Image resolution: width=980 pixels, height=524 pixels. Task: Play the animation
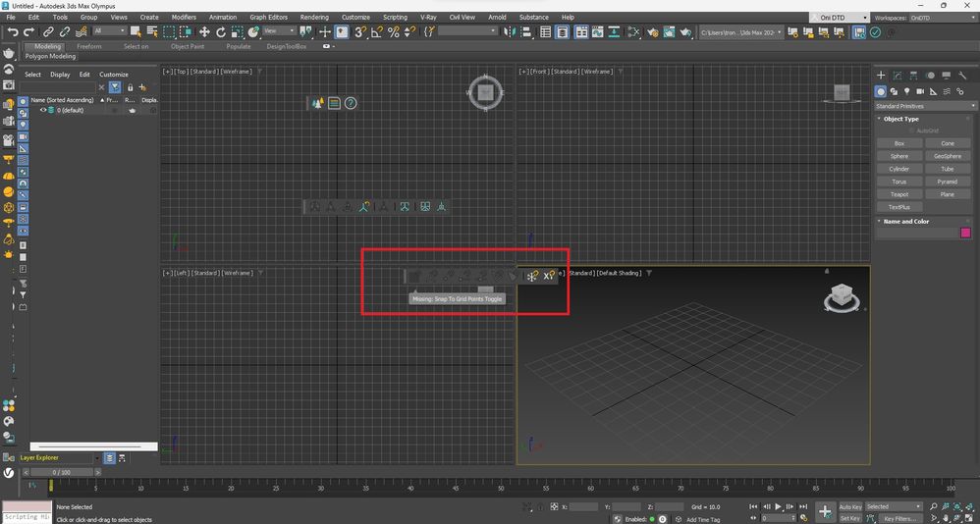pos(779,506)
